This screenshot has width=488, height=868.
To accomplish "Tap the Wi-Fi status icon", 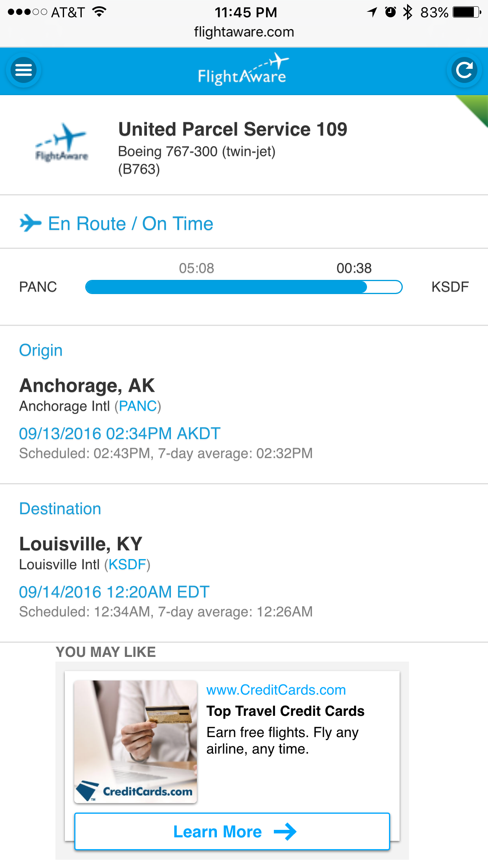I will 99,12.
